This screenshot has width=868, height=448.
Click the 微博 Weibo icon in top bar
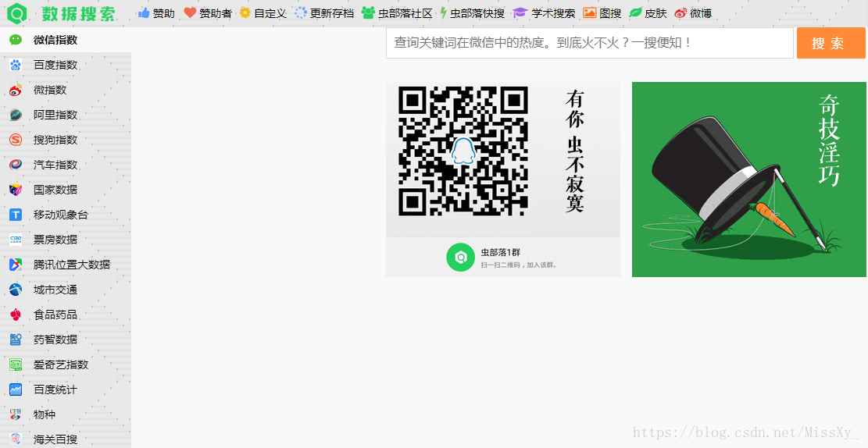[x=680, y=12]
